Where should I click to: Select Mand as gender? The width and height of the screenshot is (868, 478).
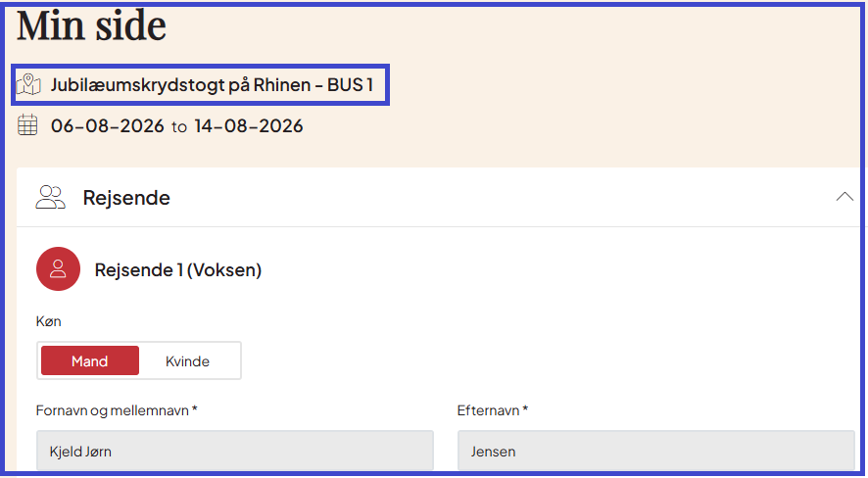point(90,360)
